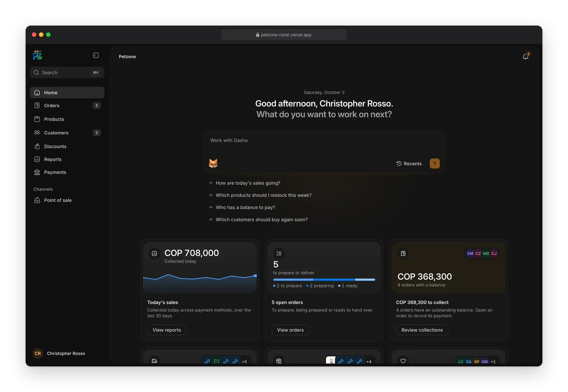Click the browser address bar
Viewport: 568px width, 392px height.
(284, 35)
